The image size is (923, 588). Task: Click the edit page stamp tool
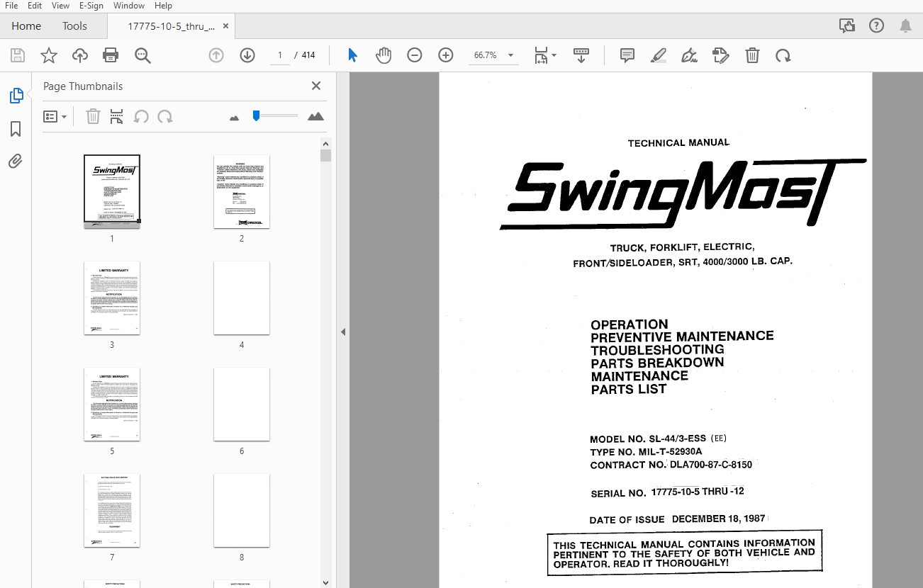pyautogui.click(x=720, y=55)
